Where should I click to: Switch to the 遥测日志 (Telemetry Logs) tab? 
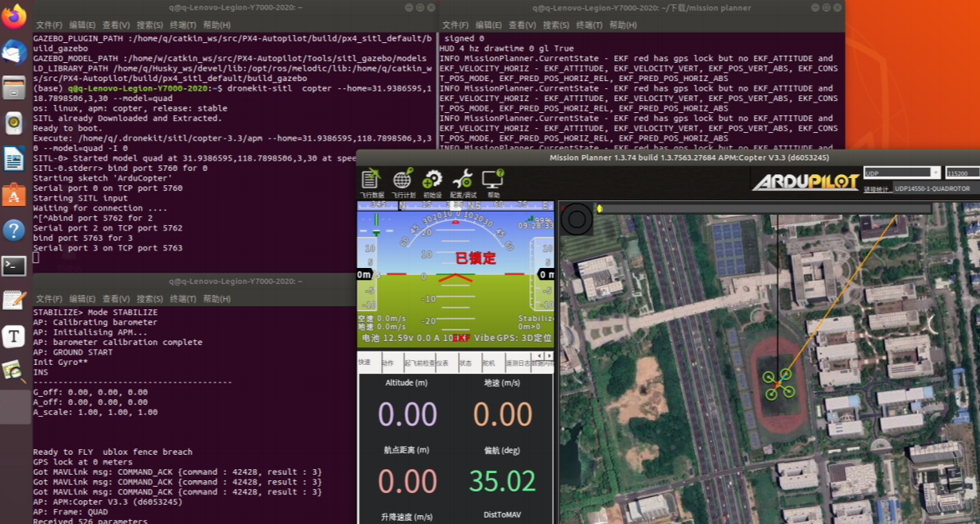517,363
